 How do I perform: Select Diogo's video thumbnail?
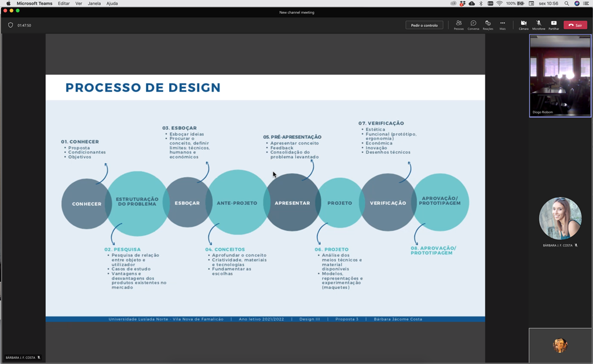pos(560,76)
